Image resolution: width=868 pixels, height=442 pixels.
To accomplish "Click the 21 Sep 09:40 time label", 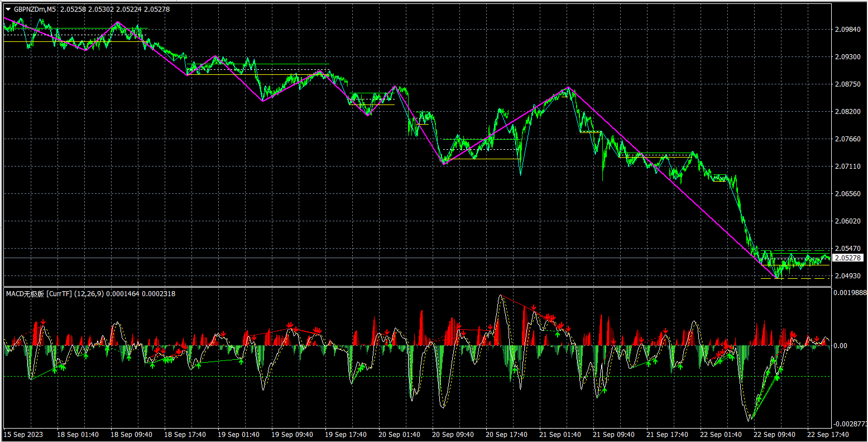I will pyautogui.click(x=614, y=435).
